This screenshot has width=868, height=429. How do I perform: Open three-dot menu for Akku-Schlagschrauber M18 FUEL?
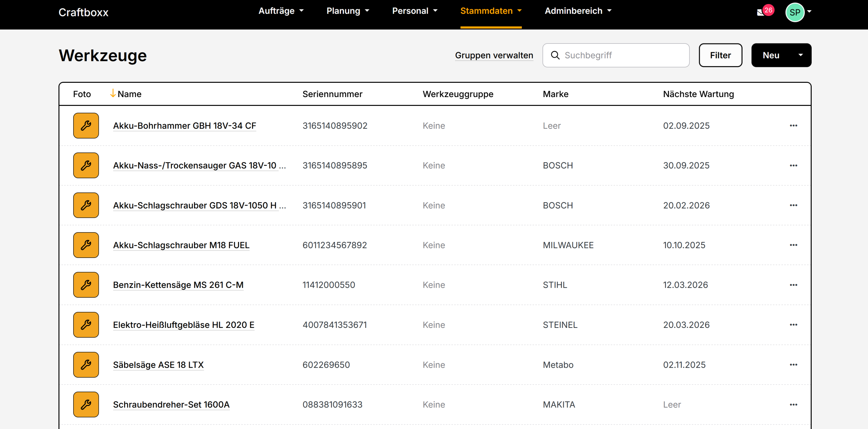pyautogui.click(x=793, y=245)
